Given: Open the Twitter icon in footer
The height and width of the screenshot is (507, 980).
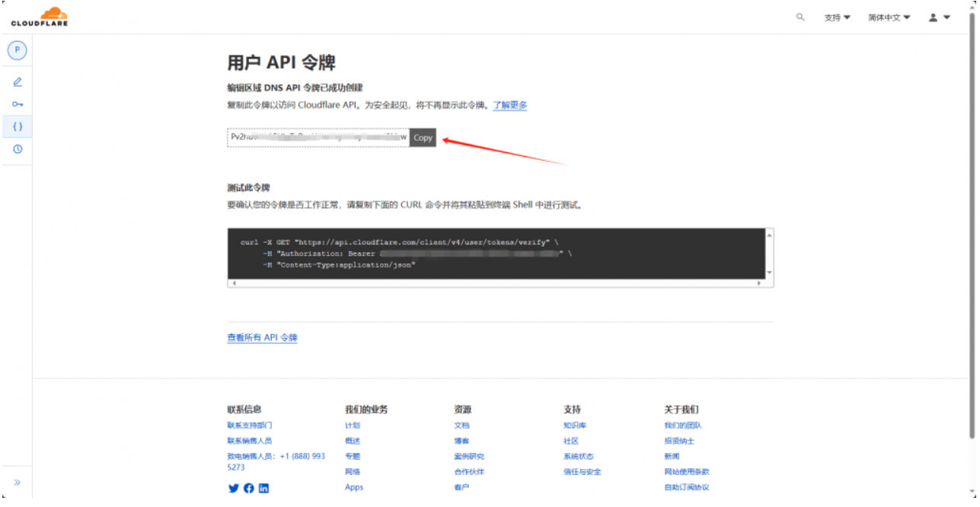Looking at the screenshot, I should 233,489.
